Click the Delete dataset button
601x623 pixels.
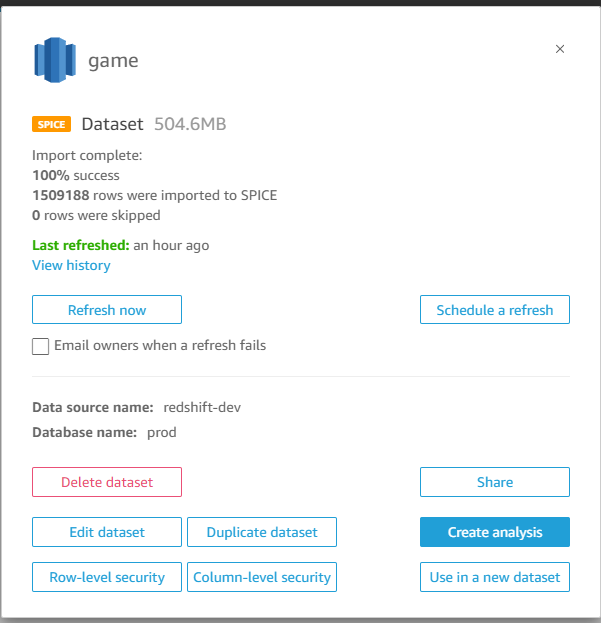107,482
